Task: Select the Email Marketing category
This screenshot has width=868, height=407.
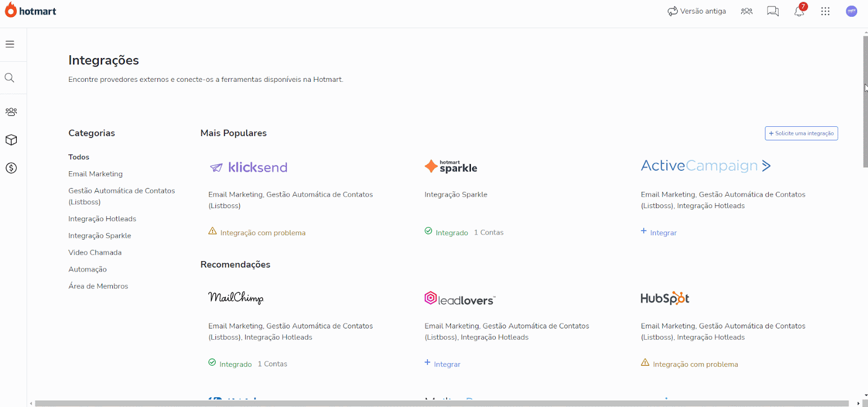Action: coord(95,174)
